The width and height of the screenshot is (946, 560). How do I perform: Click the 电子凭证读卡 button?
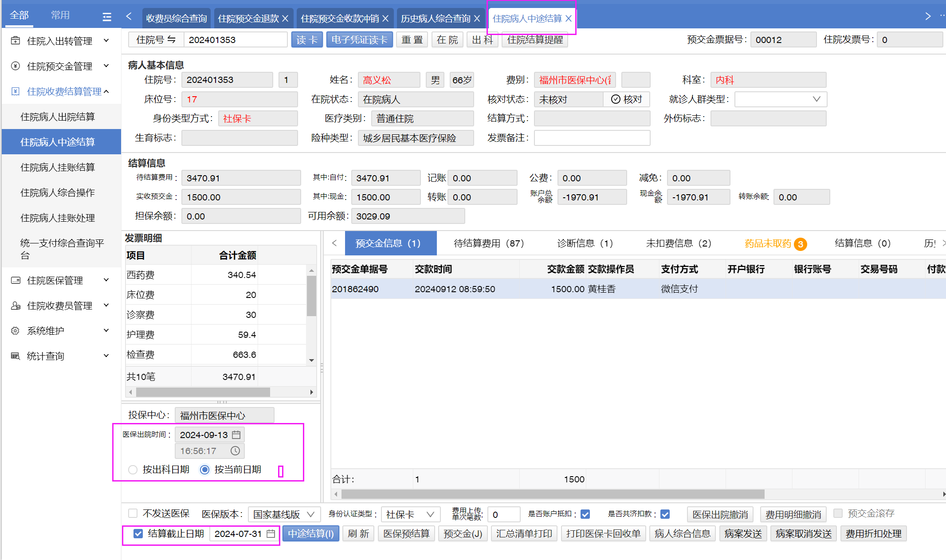point(359,40)
